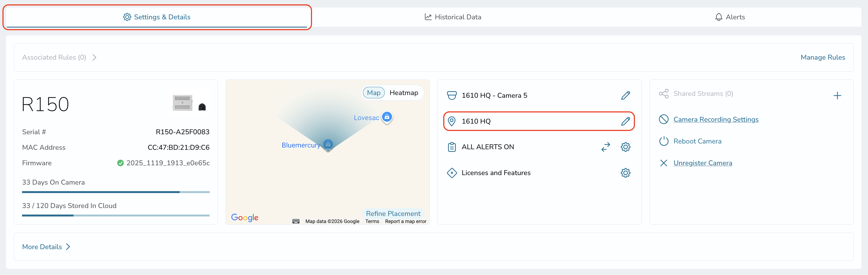Open Licenses and Features gear

pyautogui.click(x=625, y=173)
